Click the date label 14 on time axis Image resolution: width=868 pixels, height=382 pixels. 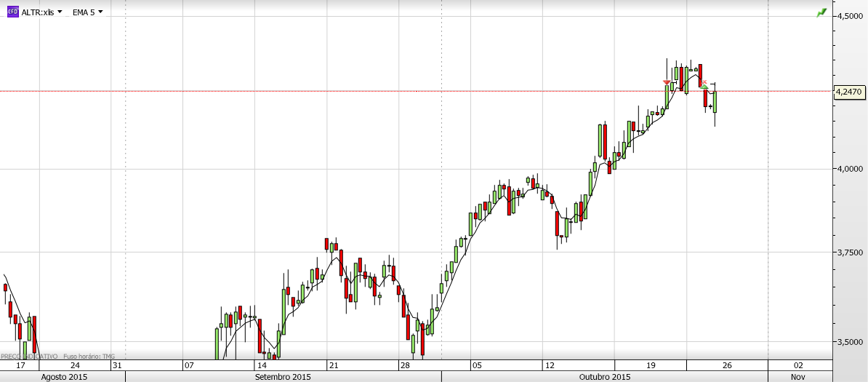[261, 365]
